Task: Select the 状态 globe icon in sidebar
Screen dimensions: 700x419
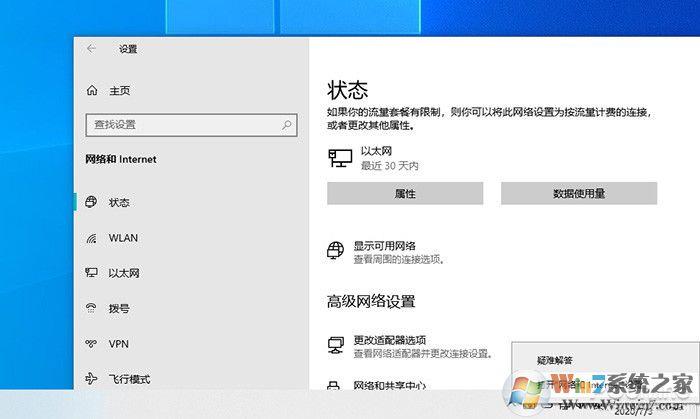Action: 91,202
